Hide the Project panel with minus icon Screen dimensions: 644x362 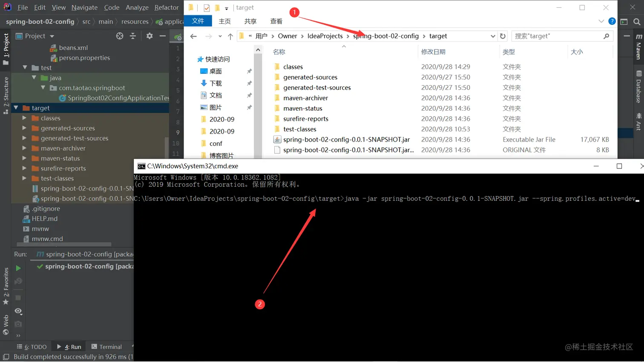[163, 36]
